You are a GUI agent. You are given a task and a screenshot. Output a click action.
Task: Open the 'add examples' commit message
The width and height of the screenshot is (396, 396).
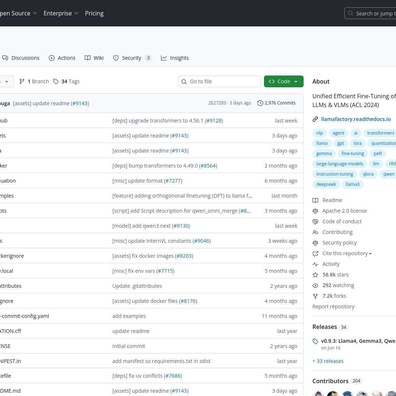pos(129,316)
